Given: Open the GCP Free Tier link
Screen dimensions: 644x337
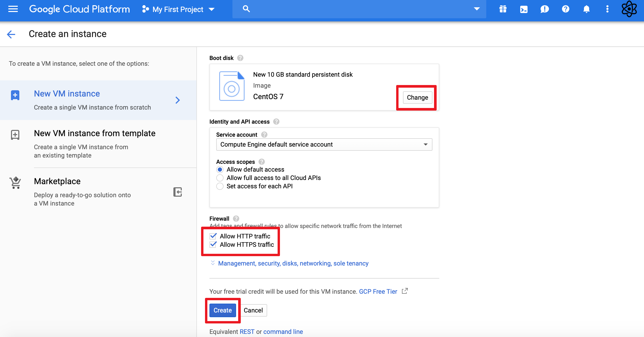Looking at the screenshot, I should (x=378, y=292).
